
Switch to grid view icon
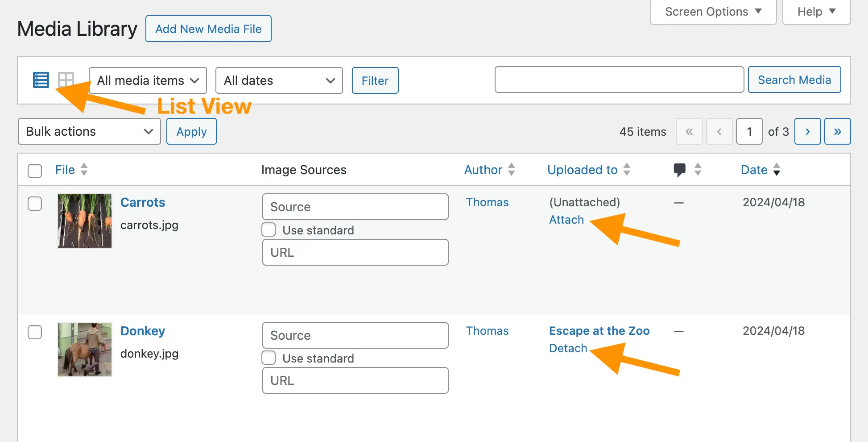point(66,80)
